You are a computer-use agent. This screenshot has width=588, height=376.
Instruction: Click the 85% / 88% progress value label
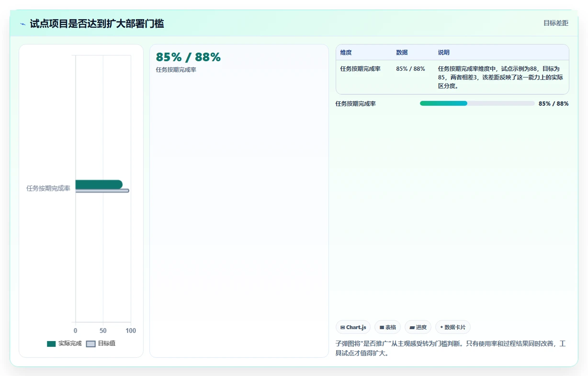pos(554,104)
